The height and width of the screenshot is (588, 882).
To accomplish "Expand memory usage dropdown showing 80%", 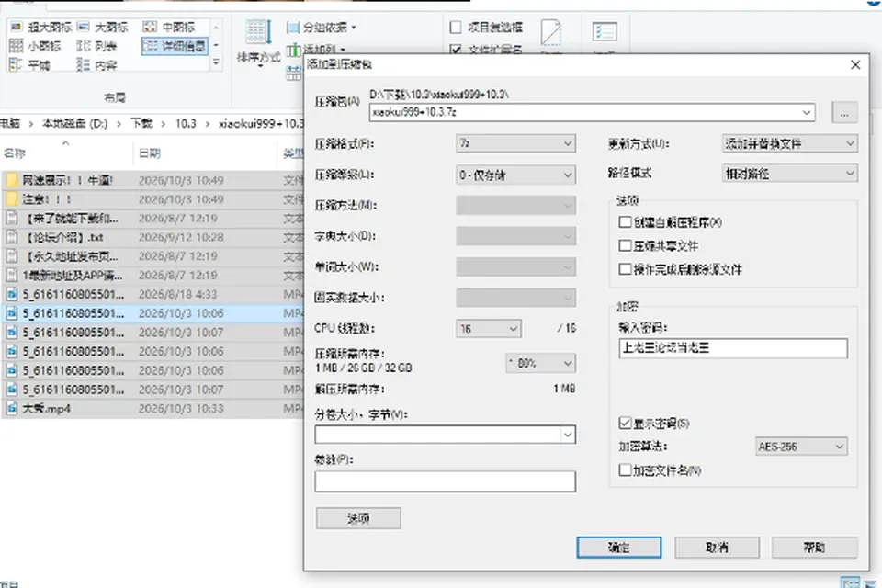I will click(x=540, y=363).
